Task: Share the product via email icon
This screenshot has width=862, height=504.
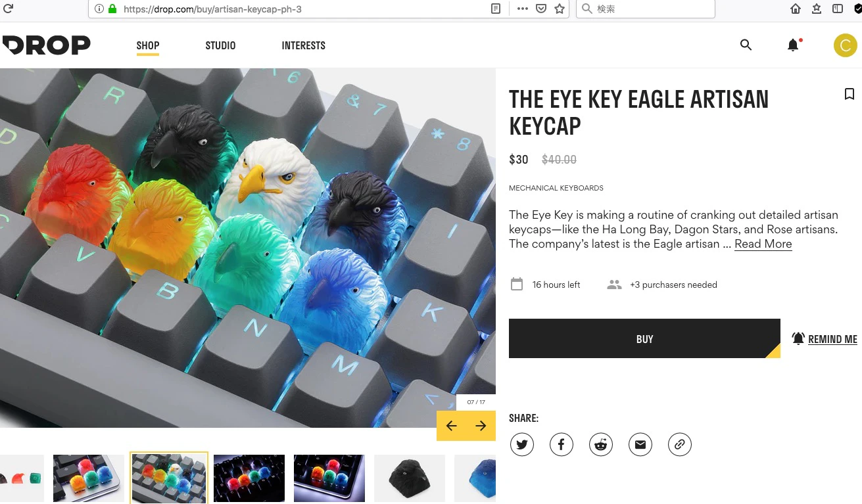Action: (x=640, y=445)
